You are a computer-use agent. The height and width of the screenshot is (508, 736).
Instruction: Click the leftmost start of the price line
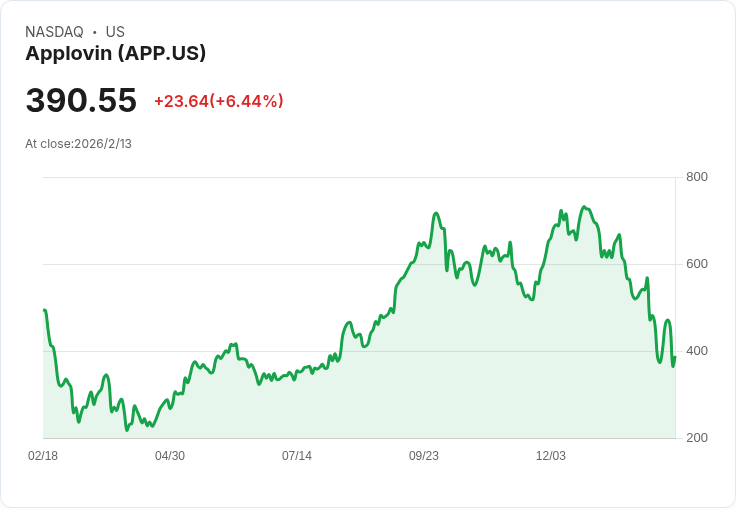coord(44,310)
